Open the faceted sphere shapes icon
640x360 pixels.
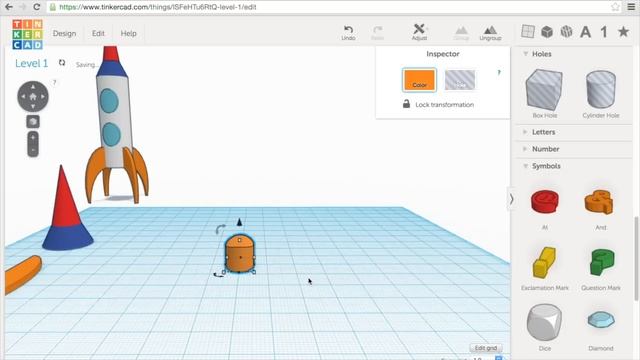(567, 31)
